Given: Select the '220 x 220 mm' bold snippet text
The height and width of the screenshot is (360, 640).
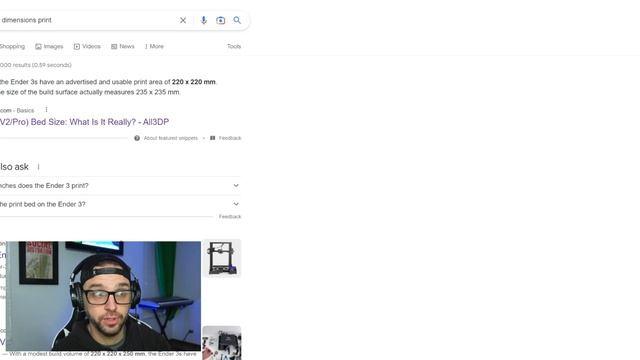Looking at the screenshot, I should click(193, 82).
